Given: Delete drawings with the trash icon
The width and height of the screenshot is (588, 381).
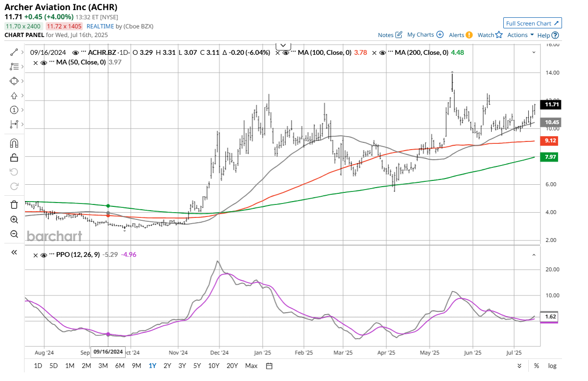Looking at the screenshot, I should pyautogui.click(x=13, y=204).
